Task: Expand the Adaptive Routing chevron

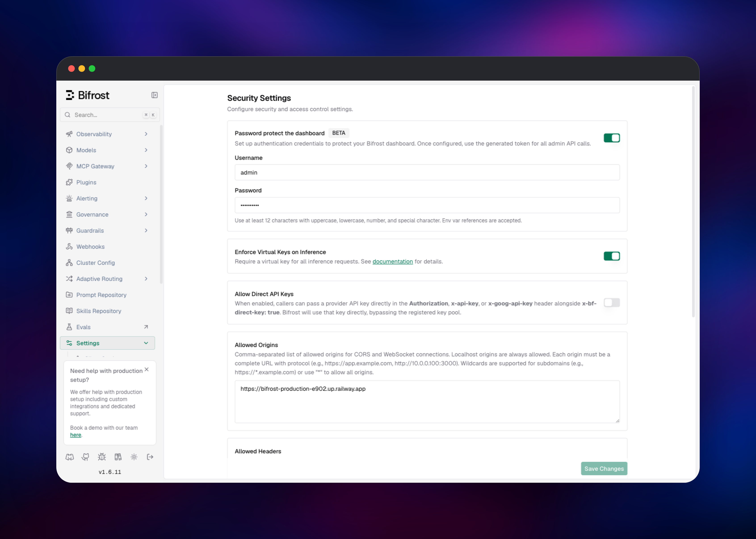Action: coord(146,279)
